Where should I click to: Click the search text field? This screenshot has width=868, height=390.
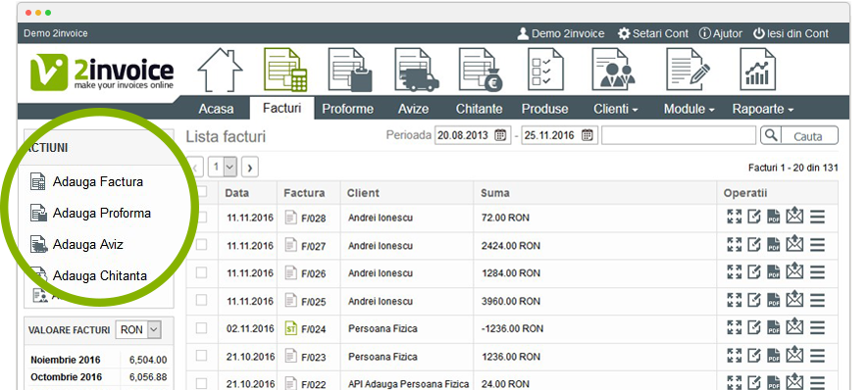click(x=678, y=135)
